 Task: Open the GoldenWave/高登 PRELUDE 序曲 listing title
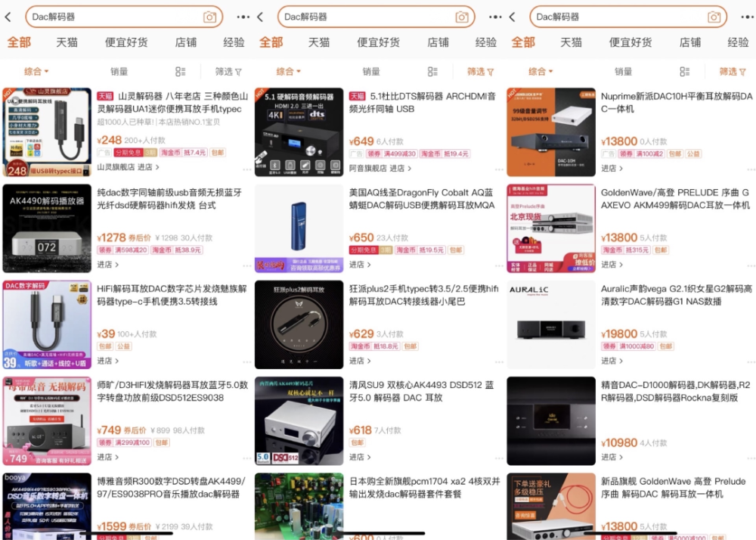[675, 199]
